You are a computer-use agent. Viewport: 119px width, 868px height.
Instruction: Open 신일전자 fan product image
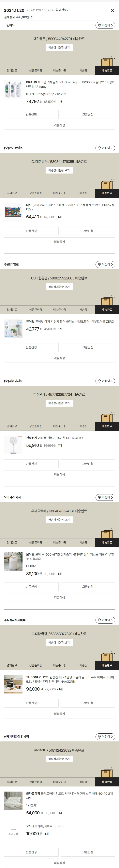click(13, 445)
